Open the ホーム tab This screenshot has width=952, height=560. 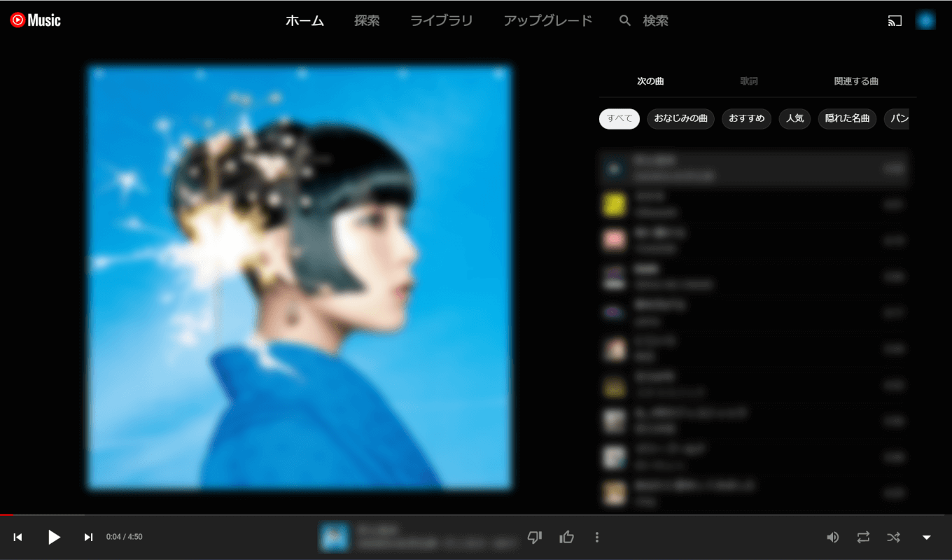304,21
